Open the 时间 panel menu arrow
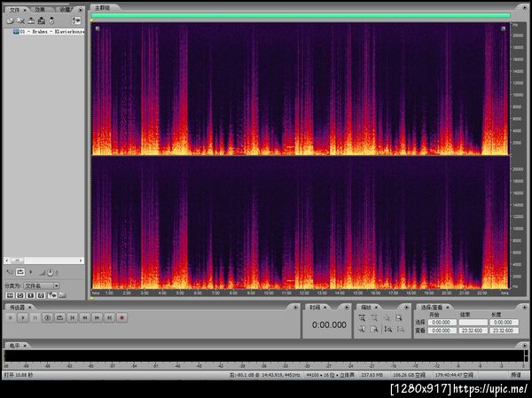Screen dimensions: 532x398 point(347,308)
